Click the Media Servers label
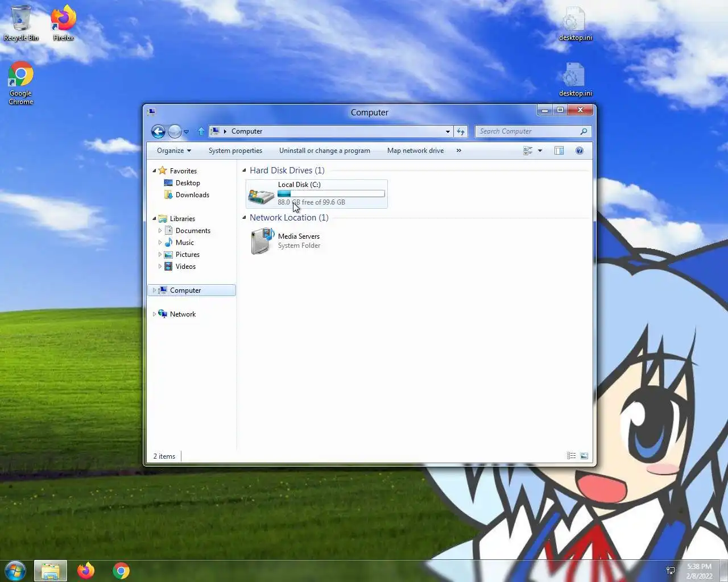Image resolution: width=728 pixels, height=582 pixels. (299, 236)
